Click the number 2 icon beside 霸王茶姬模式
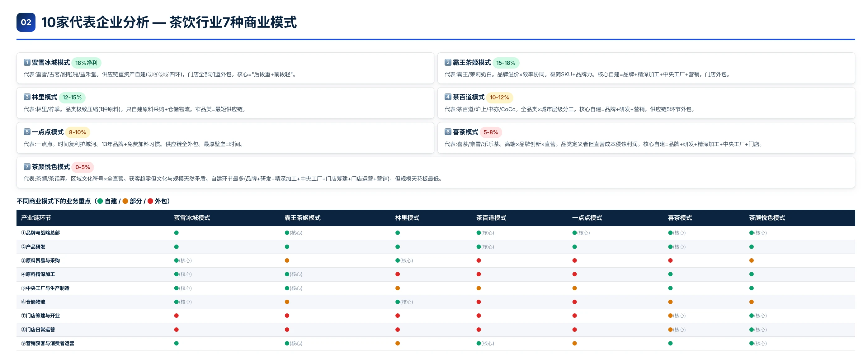Image resolution: width=868 pixels, height=362 pixels. tap(448, 62)
